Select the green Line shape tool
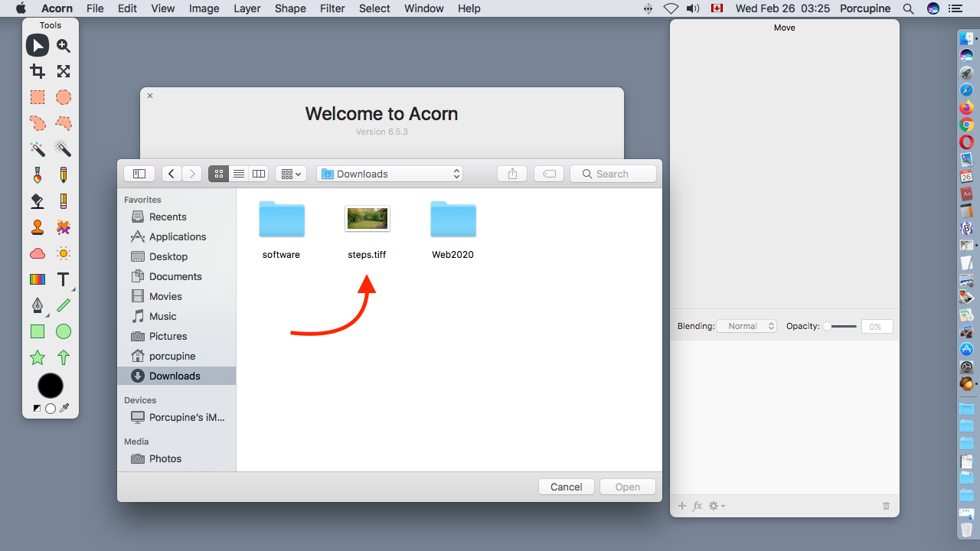The width and height of the screenshot is (980, 551). tap(64, 305)
